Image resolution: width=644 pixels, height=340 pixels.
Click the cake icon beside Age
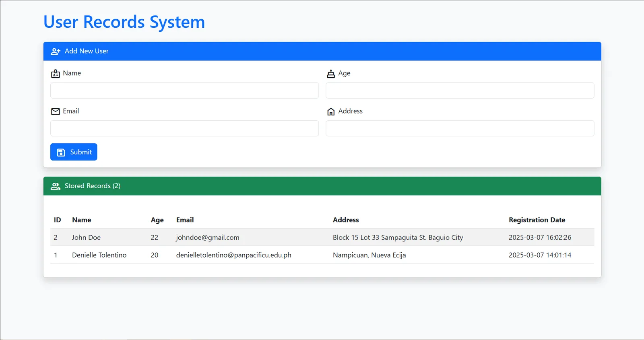pyautogui.click(x=331, y=74)
